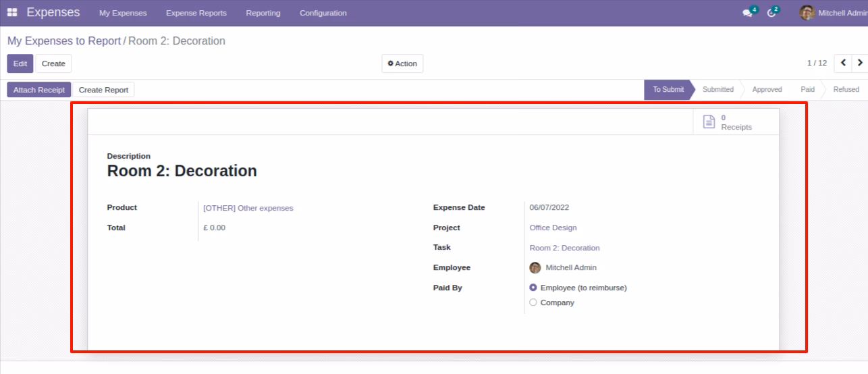Select the Submitted status stage
This screenshot has width=868, height=374.
[x=717, y=89]
